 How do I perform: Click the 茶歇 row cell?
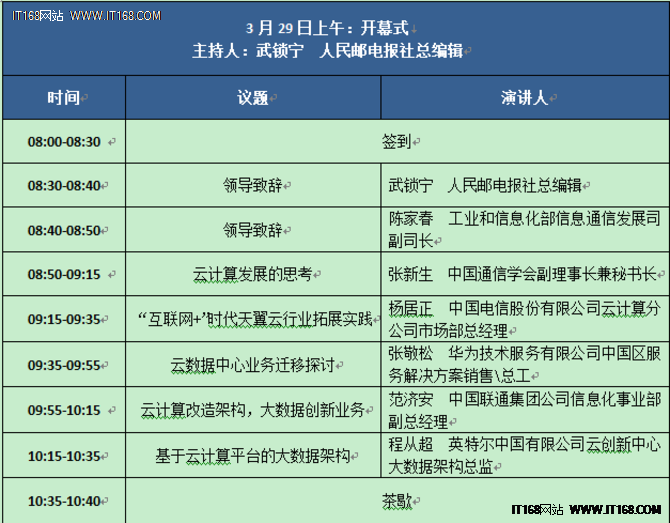[x=396, y=500]
